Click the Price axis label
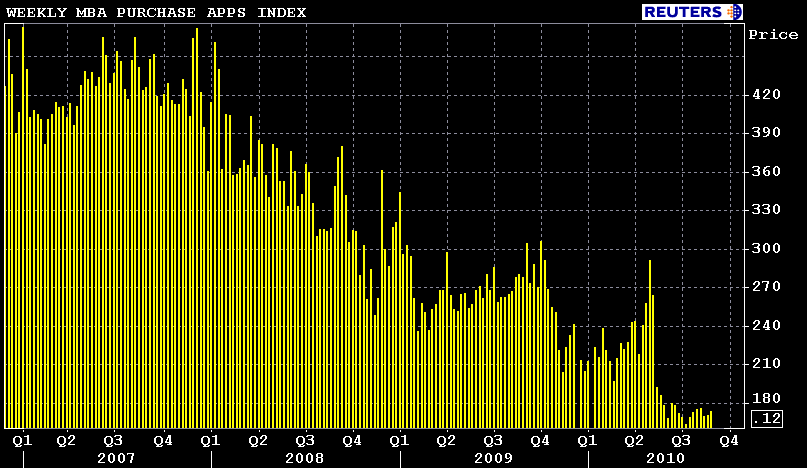Screen dimensions: 807x468 point(773,35)
